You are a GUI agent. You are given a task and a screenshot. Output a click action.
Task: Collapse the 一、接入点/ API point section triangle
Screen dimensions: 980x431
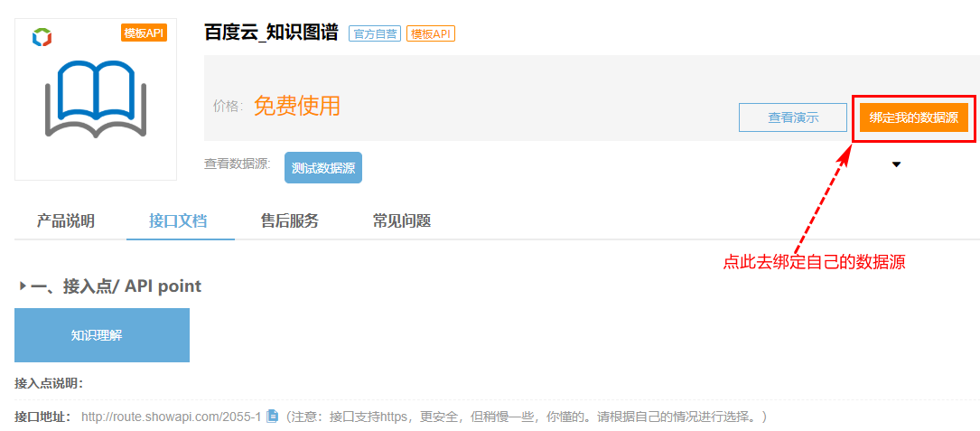coord(23,286)
